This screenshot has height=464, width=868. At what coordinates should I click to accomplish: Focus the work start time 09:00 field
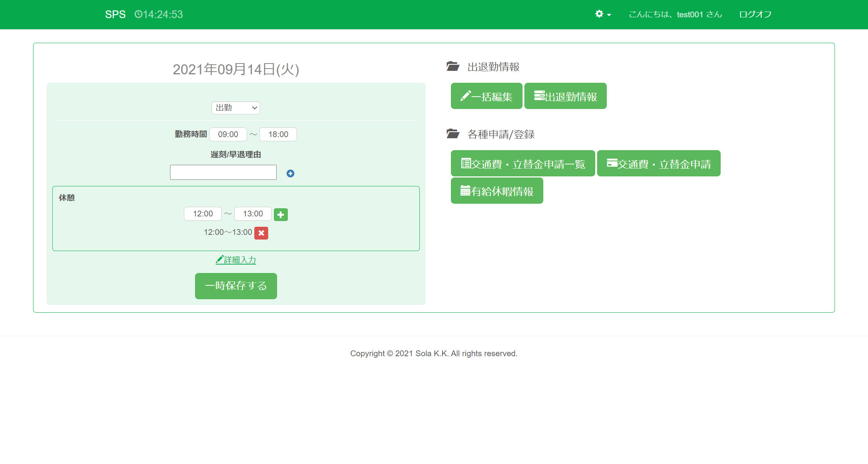pos(228,134)
